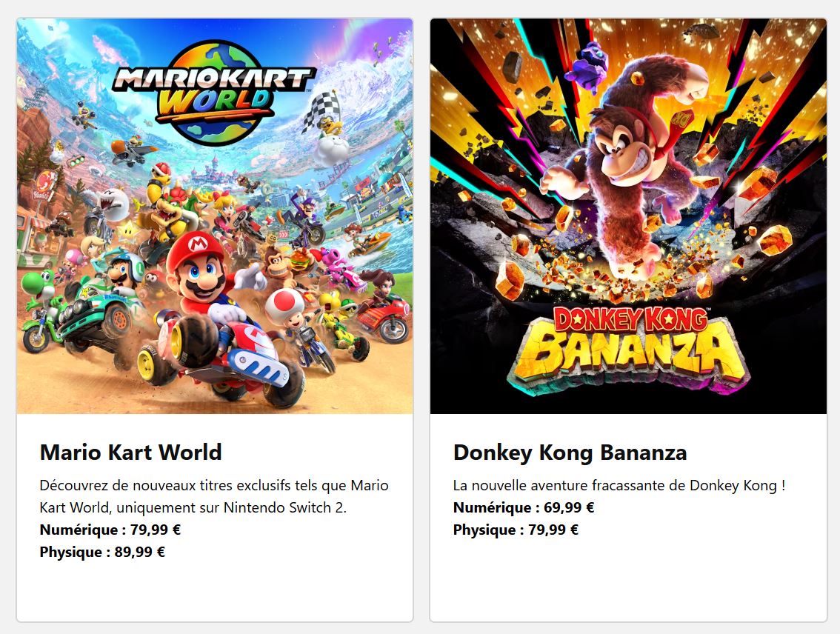Click the Mario Kart World title heading
This screenshot has width=840, height=634.
130,452
